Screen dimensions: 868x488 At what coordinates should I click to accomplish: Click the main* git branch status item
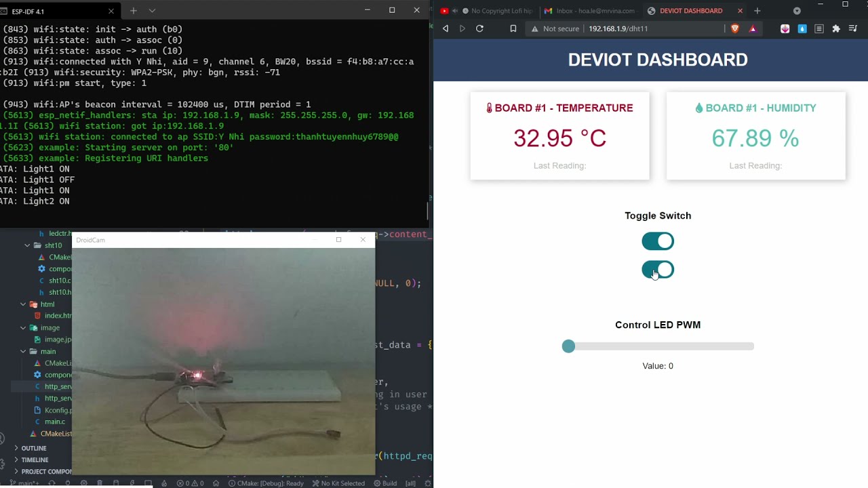coord(24,483)
